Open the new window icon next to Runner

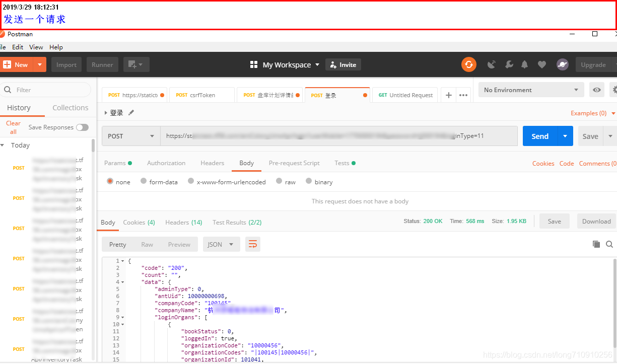(x=136, y=64)
